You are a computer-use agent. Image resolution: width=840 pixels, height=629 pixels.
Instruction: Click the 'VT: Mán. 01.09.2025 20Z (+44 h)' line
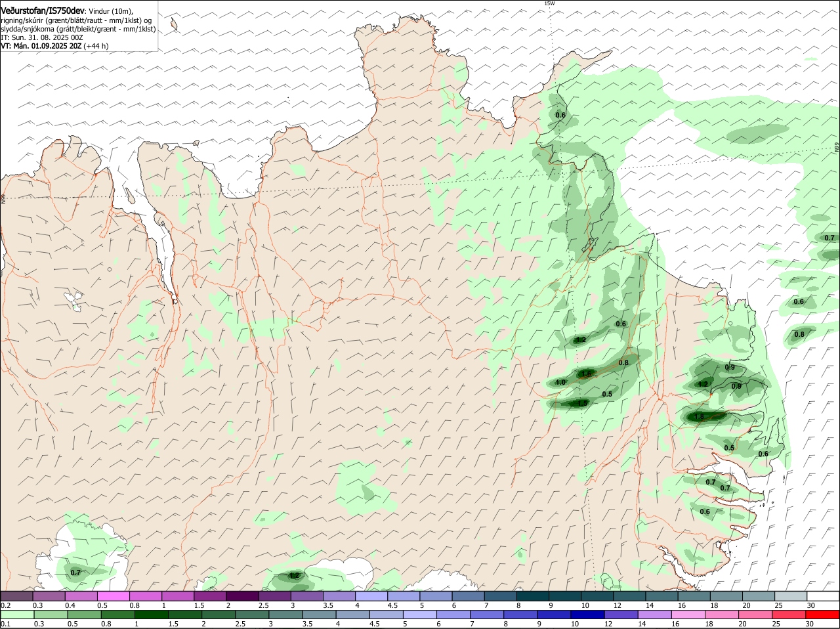pos(54,46)
